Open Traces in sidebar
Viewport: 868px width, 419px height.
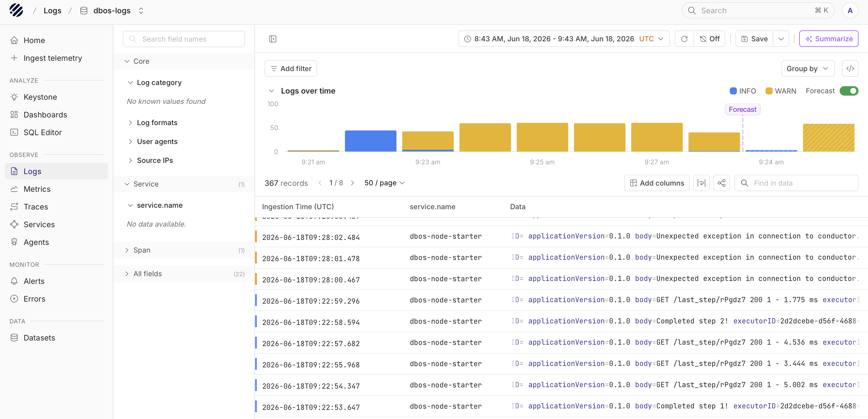[56, 207]
